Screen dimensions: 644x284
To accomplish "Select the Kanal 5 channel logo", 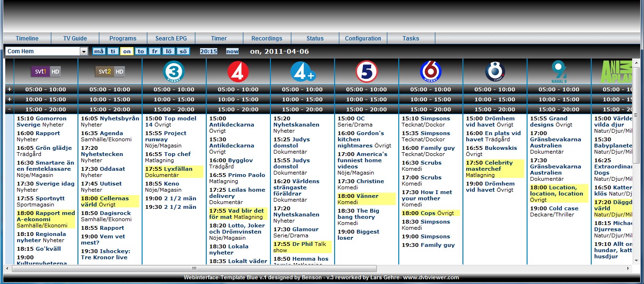I will coord(366,72).
